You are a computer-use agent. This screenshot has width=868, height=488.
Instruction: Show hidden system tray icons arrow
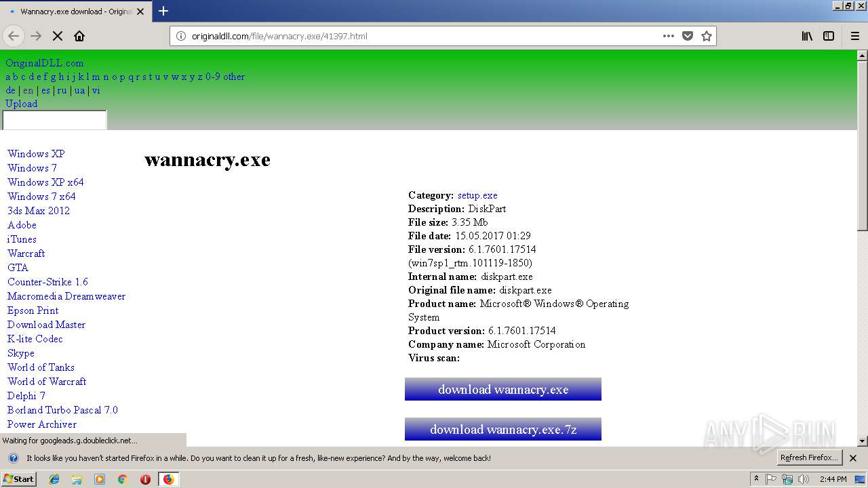(756, 479)
